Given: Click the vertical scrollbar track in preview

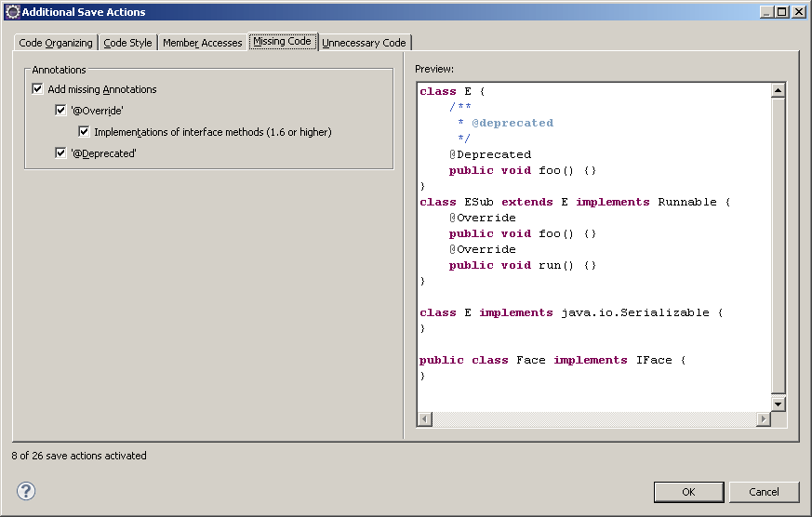Looking at the screenshot, I should tap(778, 246).
